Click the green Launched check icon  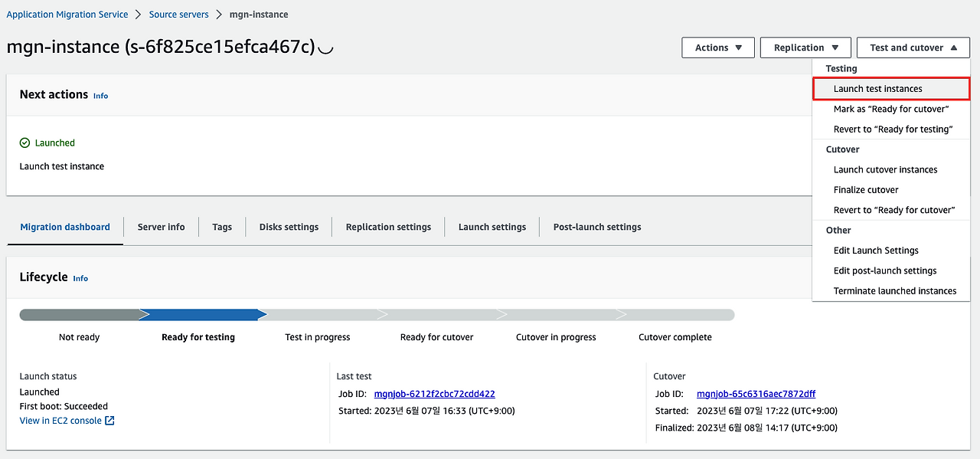pyautogui.click(x=24, y=143)
